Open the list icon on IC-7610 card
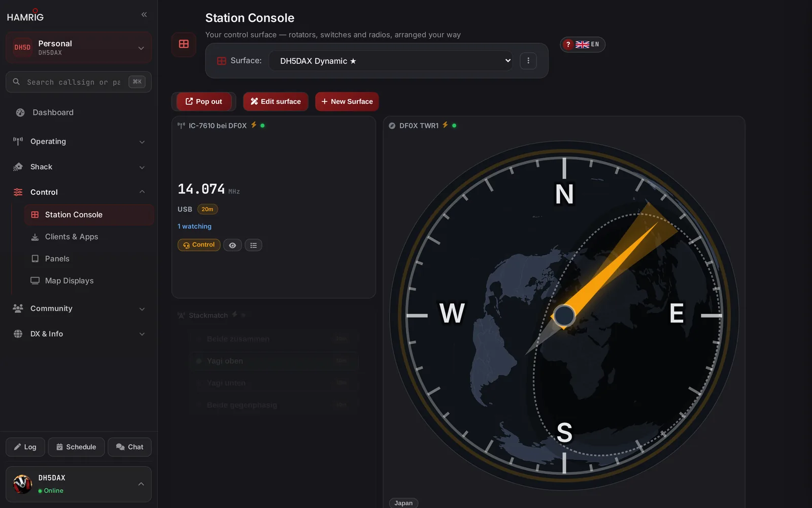This screenshot has width=812, height=508. (x=253, y=245)
